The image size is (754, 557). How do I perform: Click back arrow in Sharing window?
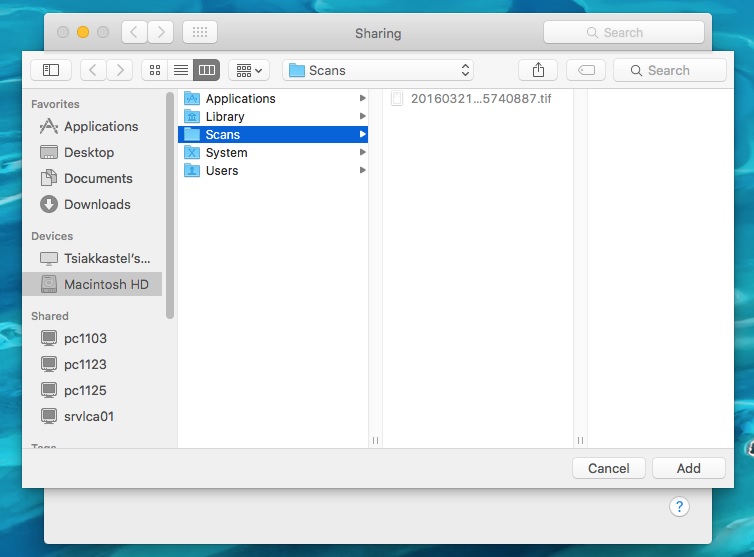click(x=134, y=32)
